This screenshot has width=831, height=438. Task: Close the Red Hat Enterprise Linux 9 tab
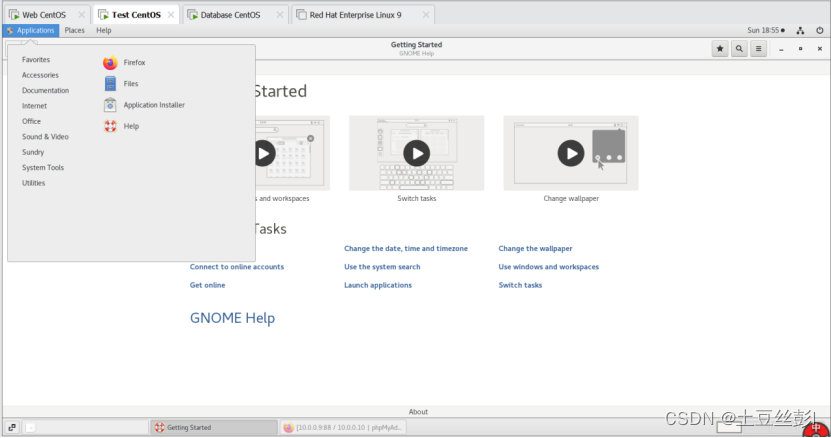[426, 15]
